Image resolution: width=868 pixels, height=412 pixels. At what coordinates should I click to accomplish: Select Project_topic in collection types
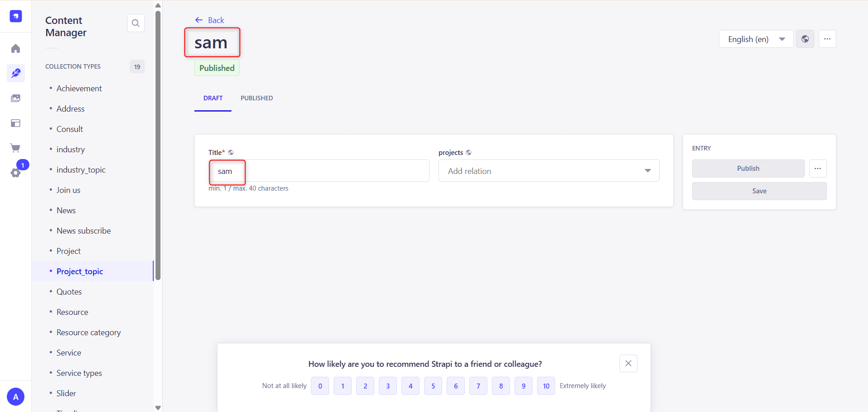tap(80, 272)
